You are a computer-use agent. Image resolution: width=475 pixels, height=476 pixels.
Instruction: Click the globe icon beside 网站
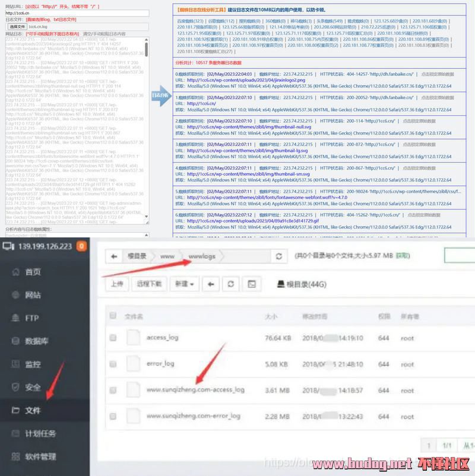[x=15, y=295]
